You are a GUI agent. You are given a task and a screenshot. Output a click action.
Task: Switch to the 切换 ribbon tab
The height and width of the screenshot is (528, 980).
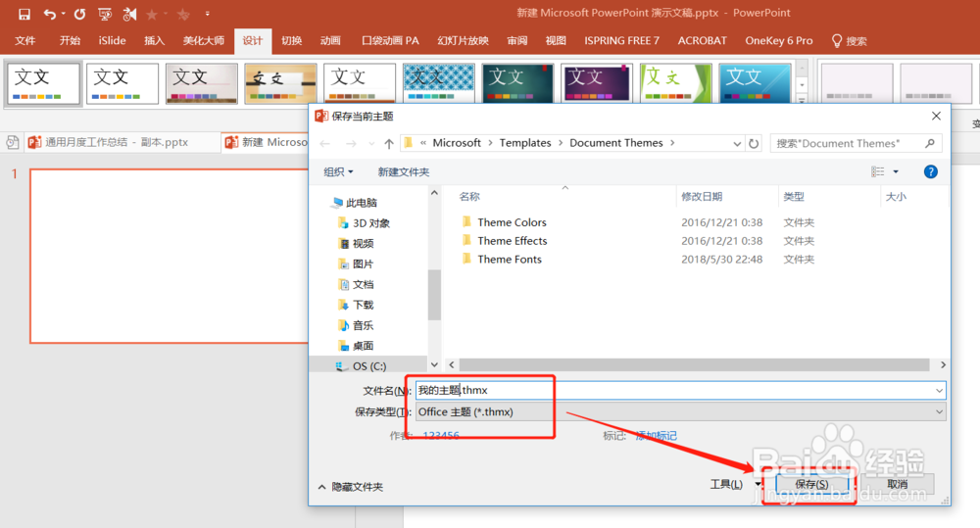click(291, 40)
